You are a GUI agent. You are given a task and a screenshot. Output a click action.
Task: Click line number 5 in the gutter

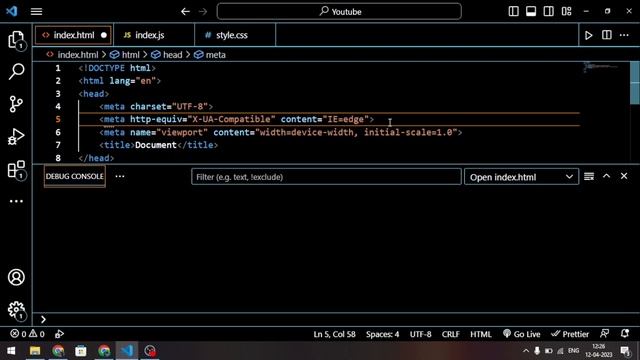point(58,119)
